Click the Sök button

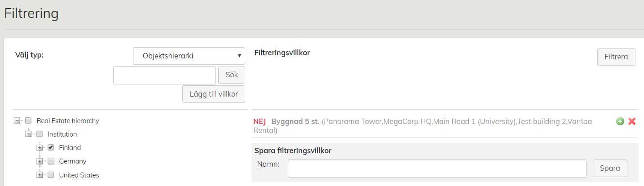[x=231, y=75]
